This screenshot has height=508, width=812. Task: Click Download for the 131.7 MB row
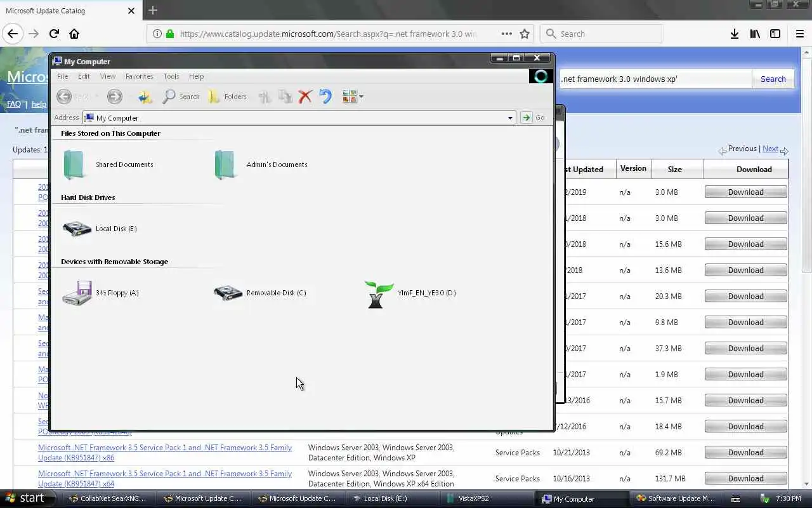tap(746, 479)
